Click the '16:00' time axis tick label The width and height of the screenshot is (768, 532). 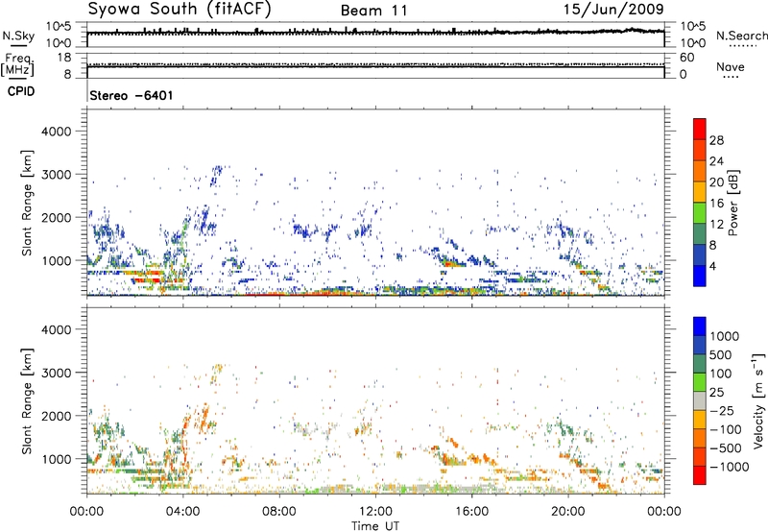(471, 512)
